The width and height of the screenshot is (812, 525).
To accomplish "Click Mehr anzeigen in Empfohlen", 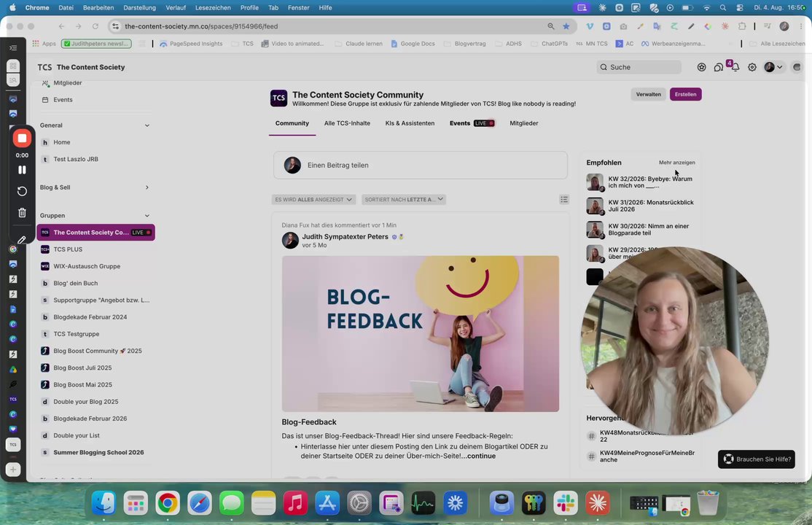I will click(677, 163).
